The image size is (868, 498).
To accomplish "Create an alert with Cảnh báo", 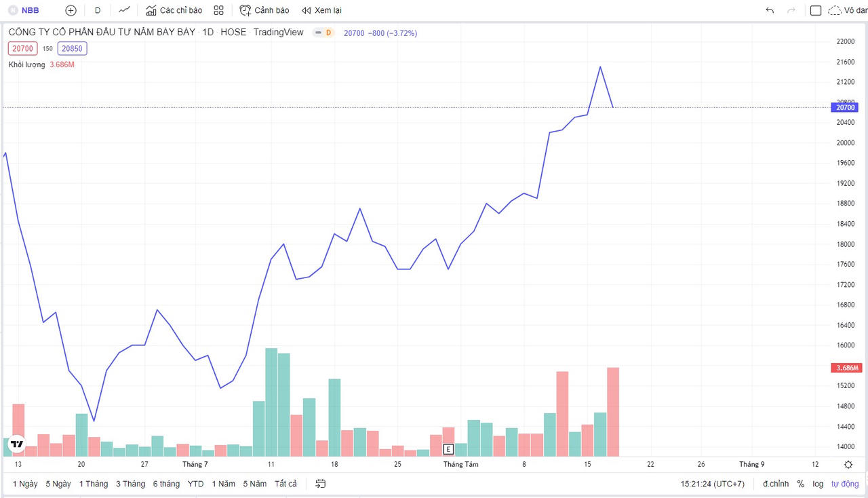I will [264, 10].
